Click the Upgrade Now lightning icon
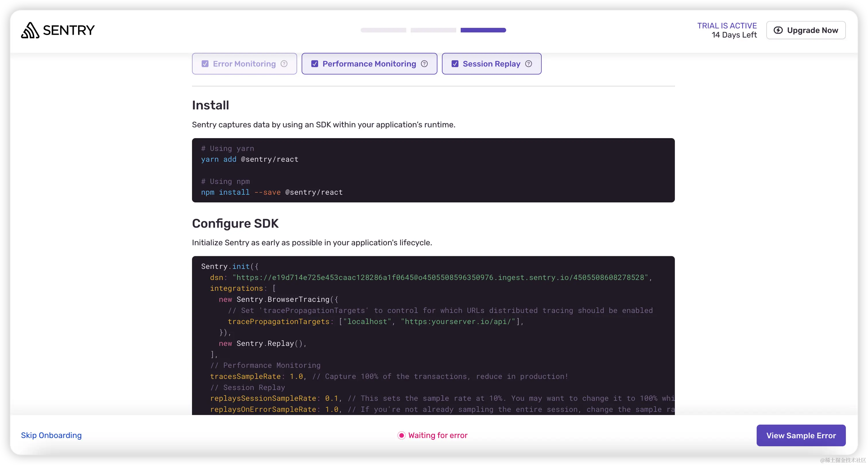The height and width of the screenshot is (465, 868). (x=778, y=30)
